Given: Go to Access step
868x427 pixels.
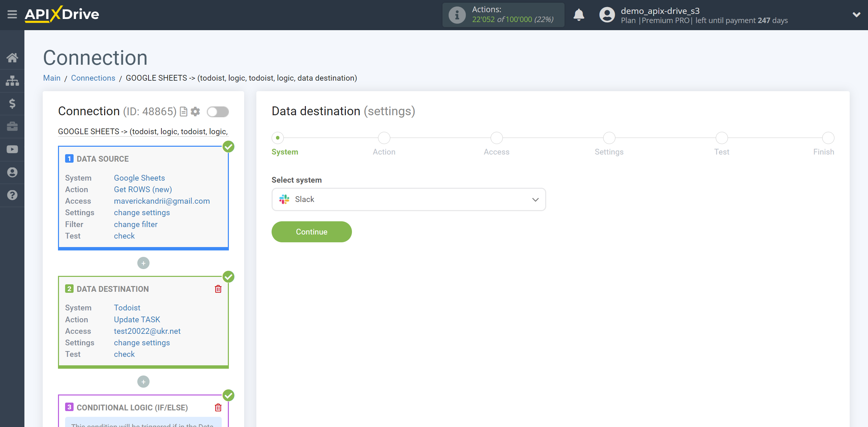Looking at the screenshot, I should tap(497, 138).
